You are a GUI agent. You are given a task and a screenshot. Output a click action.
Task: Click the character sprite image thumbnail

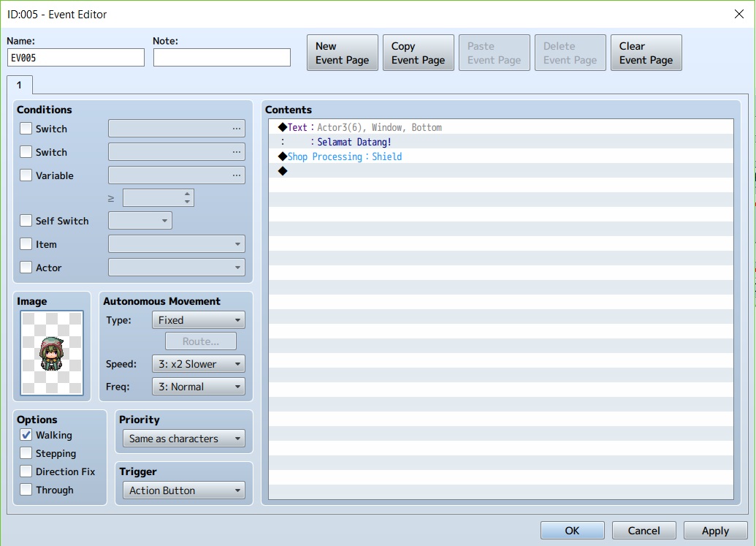[x=52, y=352]
